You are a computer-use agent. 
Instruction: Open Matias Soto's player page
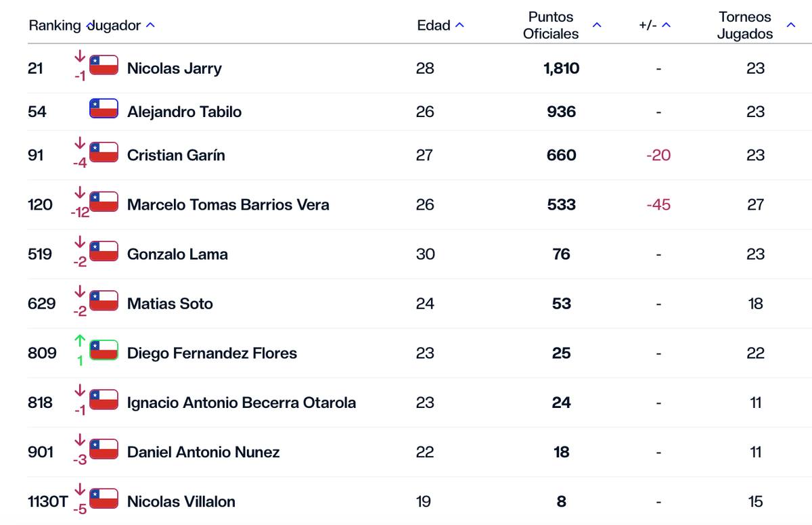170,304
